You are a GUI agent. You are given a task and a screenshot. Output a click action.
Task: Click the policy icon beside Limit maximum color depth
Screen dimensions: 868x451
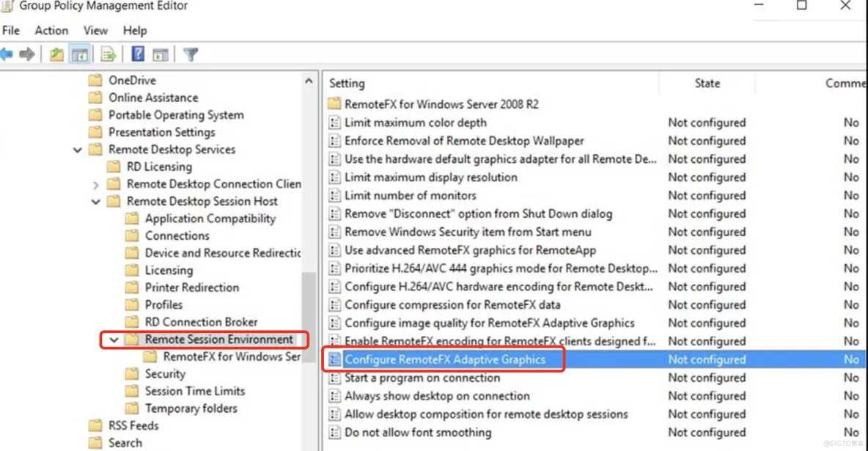point(334,122)
